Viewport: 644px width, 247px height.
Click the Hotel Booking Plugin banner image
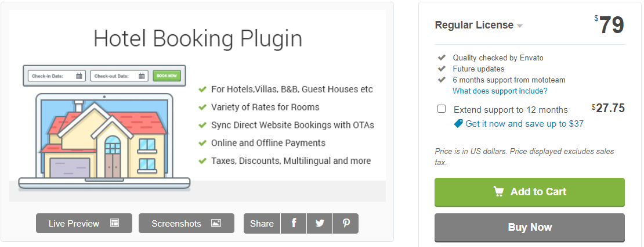(x=198, y=106)
